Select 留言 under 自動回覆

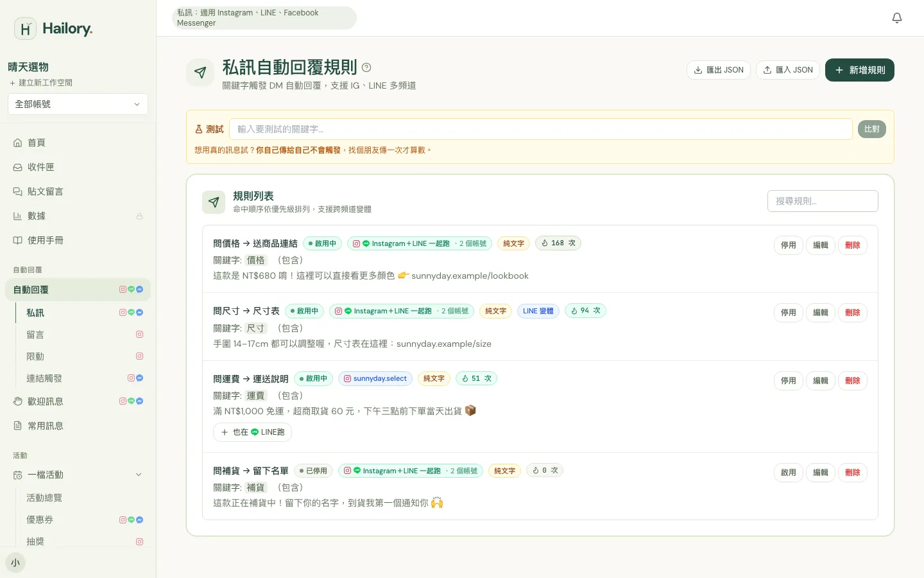[83, 335]
